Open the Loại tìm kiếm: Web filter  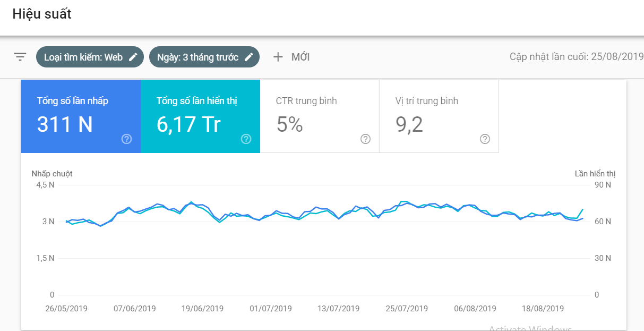pyautogui.click(x=83, y=57)
